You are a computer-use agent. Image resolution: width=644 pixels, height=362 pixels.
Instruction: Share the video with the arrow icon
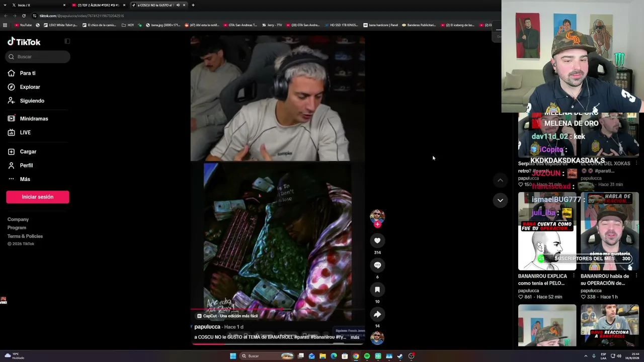[x=377, y=314]
